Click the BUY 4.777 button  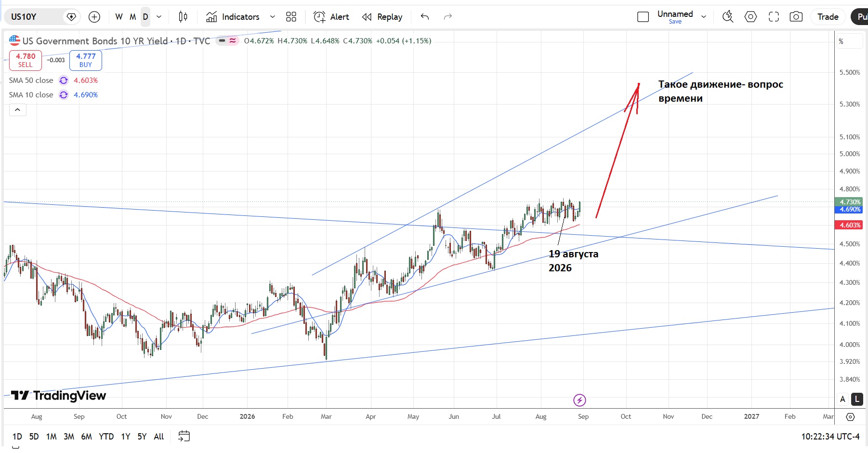[86, 60]
